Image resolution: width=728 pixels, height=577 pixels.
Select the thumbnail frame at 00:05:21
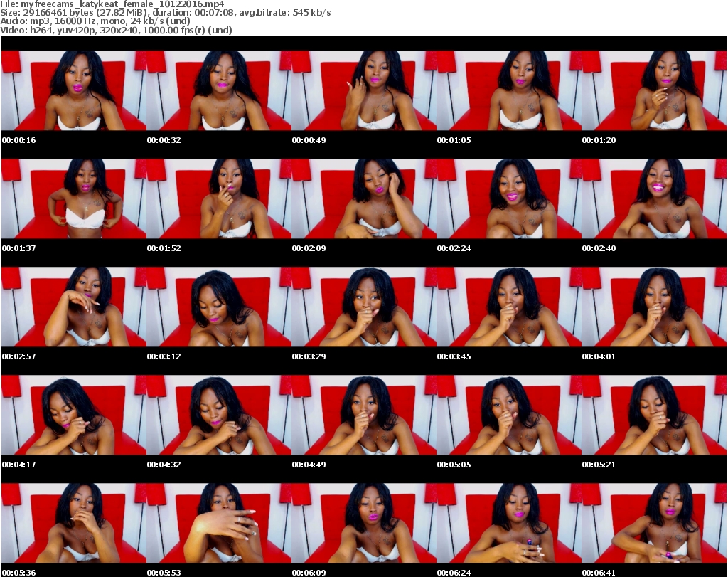pos(654,415)
